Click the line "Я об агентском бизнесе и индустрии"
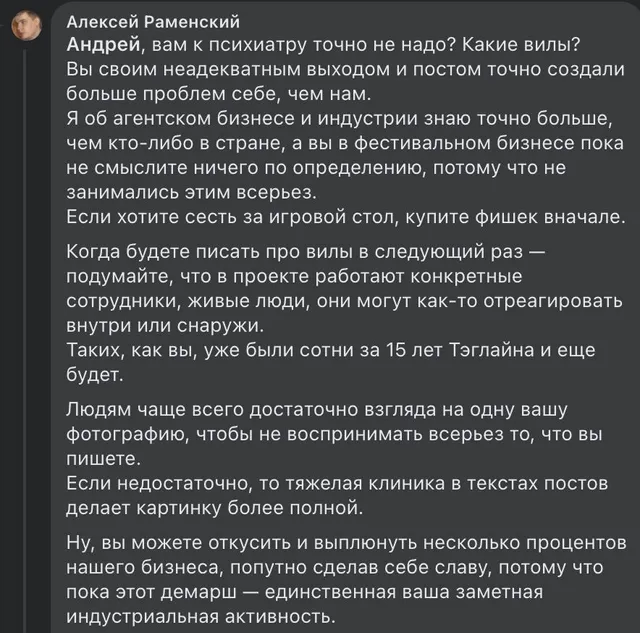The height and width of the screenshot is (633, 640). 340,119
